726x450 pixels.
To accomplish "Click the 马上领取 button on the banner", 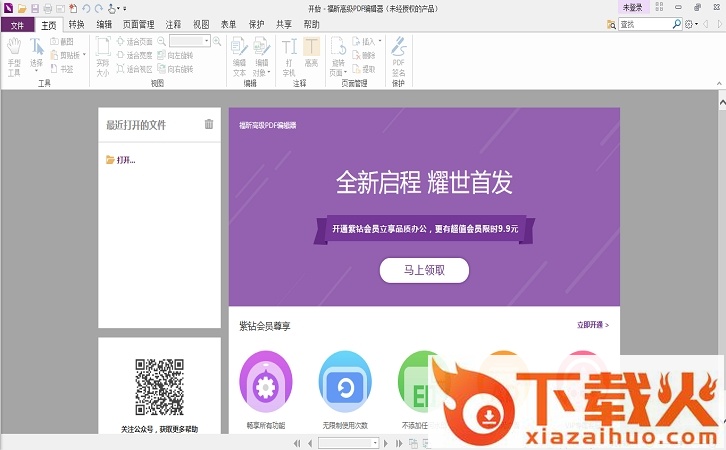I will [424, 270].
